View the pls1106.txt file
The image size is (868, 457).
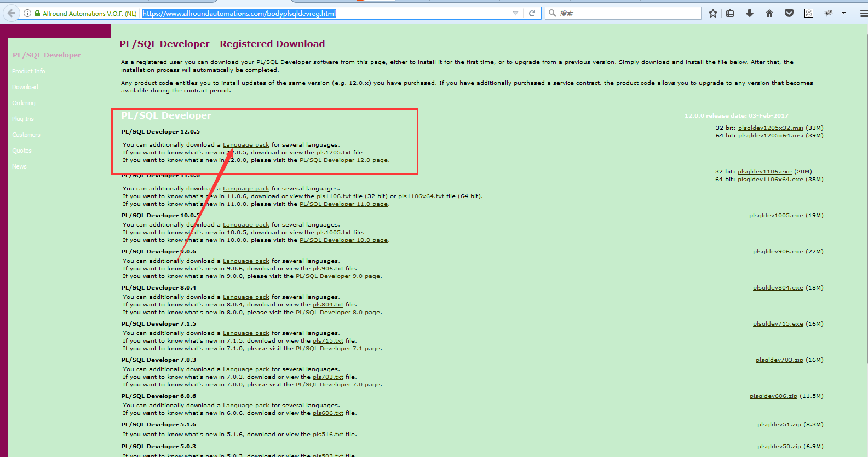[x=334, y=196]
